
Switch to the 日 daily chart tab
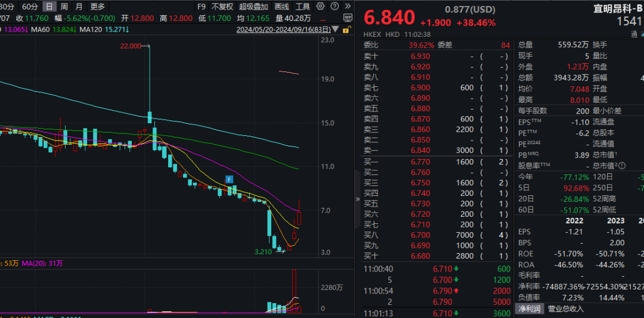[49, 7]
